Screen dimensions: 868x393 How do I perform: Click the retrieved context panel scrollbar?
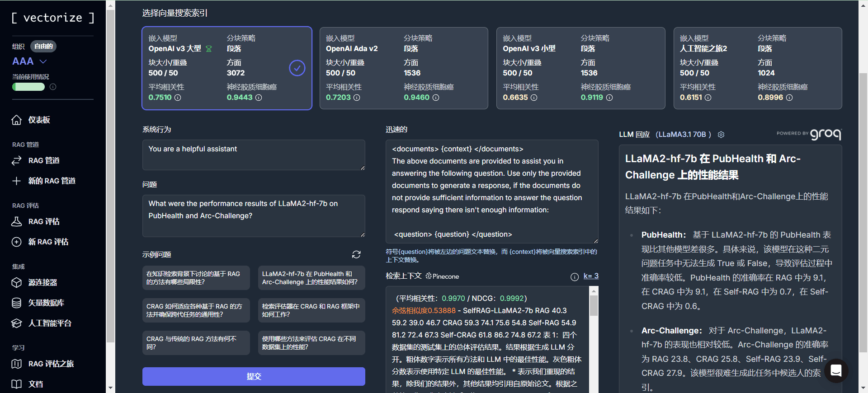click(x=594, y=306)
